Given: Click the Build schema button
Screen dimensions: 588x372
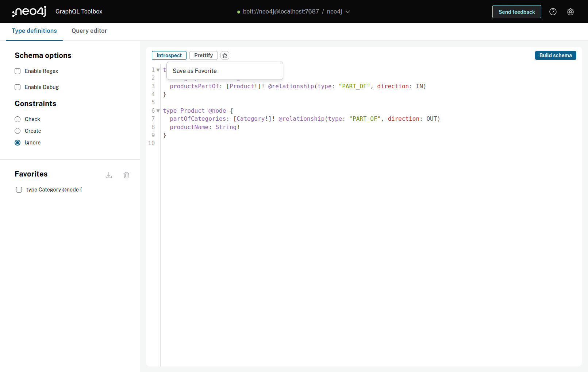Looking at the screenshot, I should pyautogui.click(x=556, y=55).
